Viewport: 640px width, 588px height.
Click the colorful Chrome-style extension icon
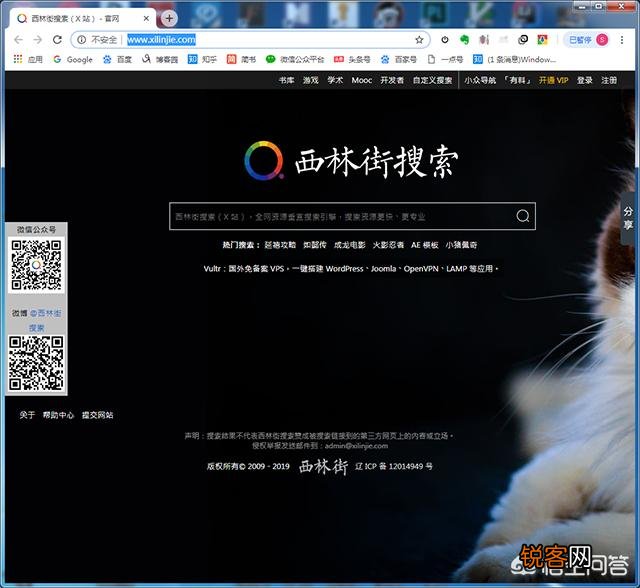coord(542,40)
